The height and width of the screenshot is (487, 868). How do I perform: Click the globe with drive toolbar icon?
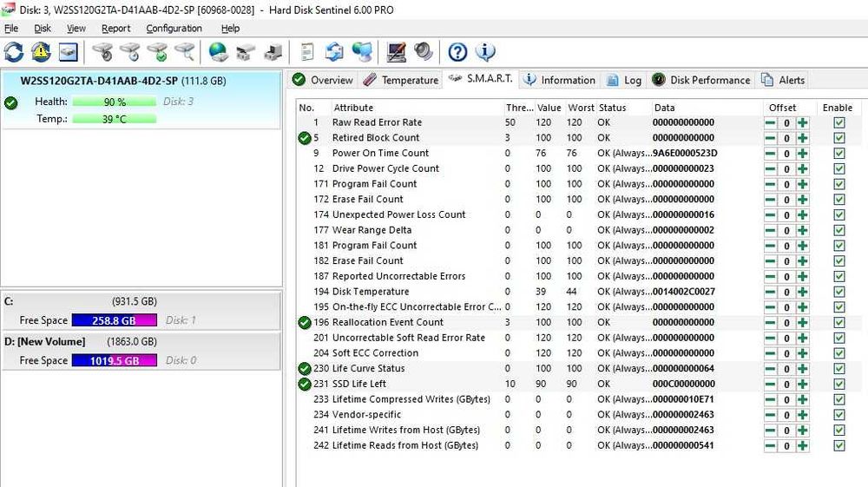(x=218, y=52)
